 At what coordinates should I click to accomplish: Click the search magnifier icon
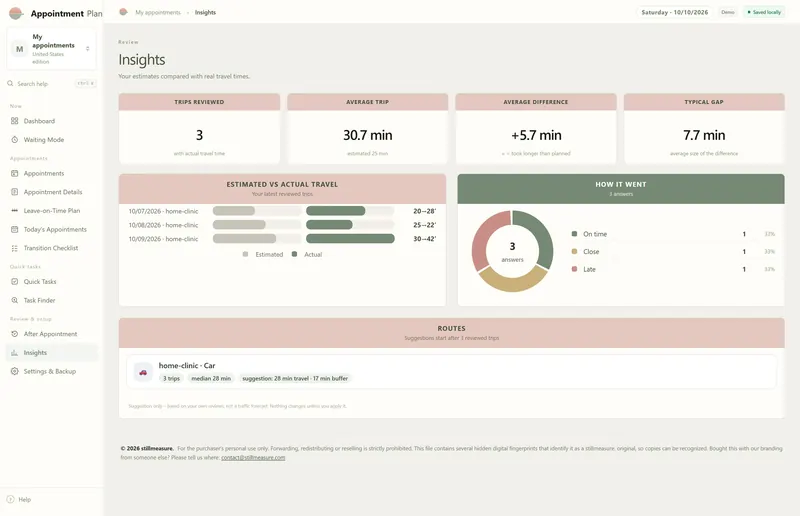pos(10,83)
